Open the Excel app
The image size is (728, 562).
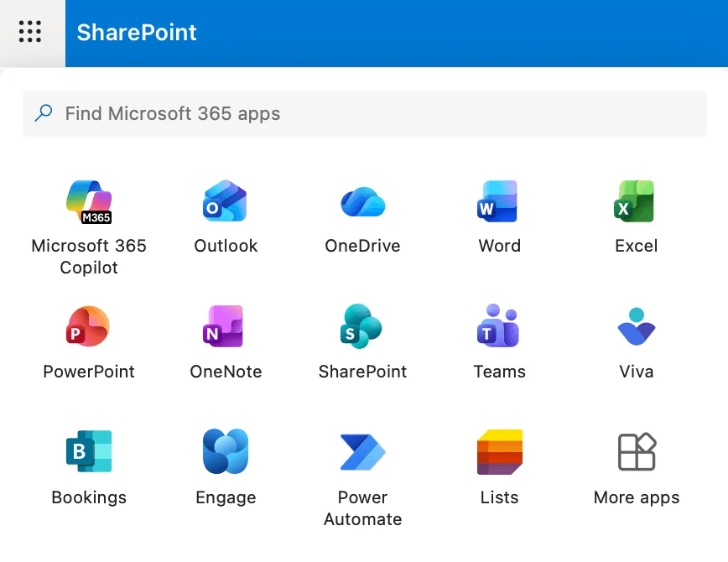[636, 217]
